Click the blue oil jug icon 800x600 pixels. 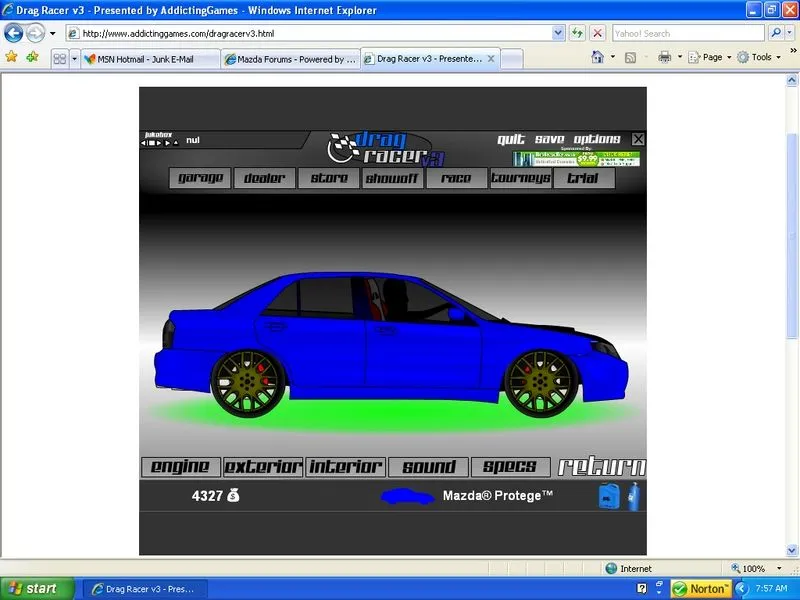[x=608, y=496]
